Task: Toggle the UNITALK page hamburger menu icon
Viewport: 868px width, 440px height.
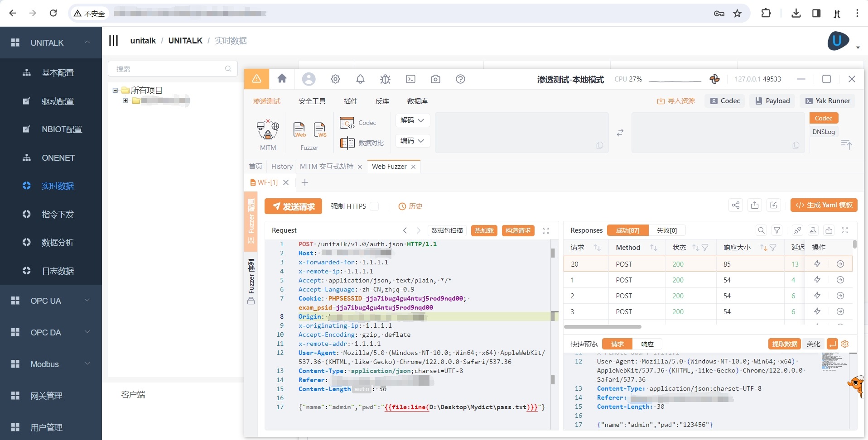Action: tap(113, 41)
